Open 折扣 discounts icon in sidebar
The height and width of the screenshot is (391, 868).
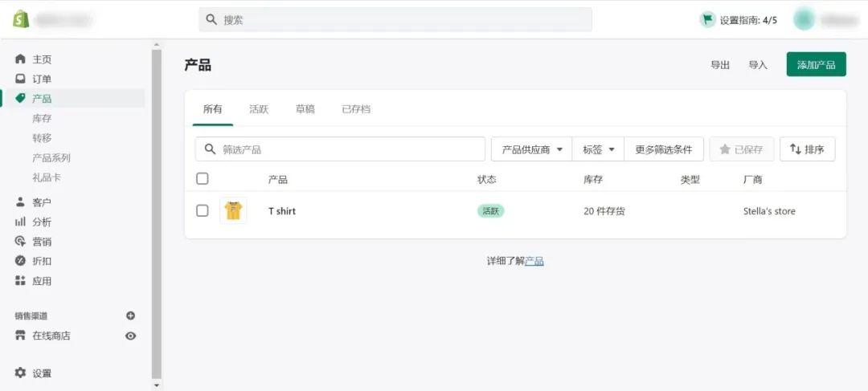[21, 261]
